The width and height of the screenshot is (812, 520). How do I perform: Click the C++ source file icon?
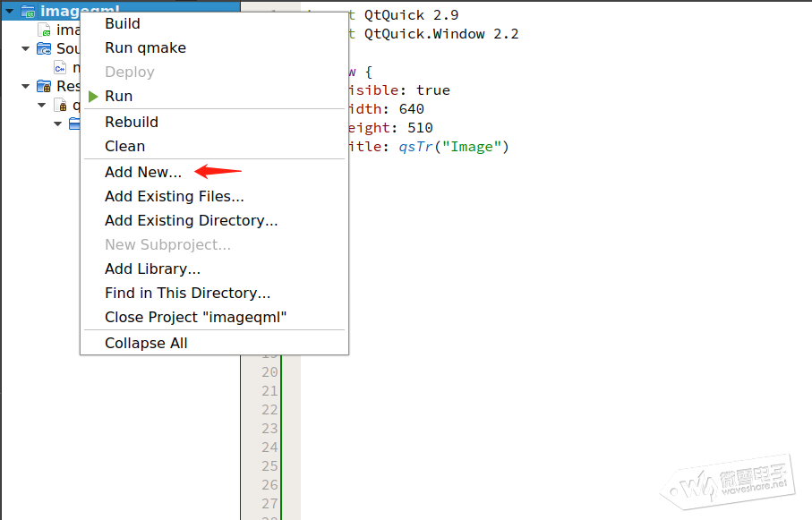click(60, 67)
